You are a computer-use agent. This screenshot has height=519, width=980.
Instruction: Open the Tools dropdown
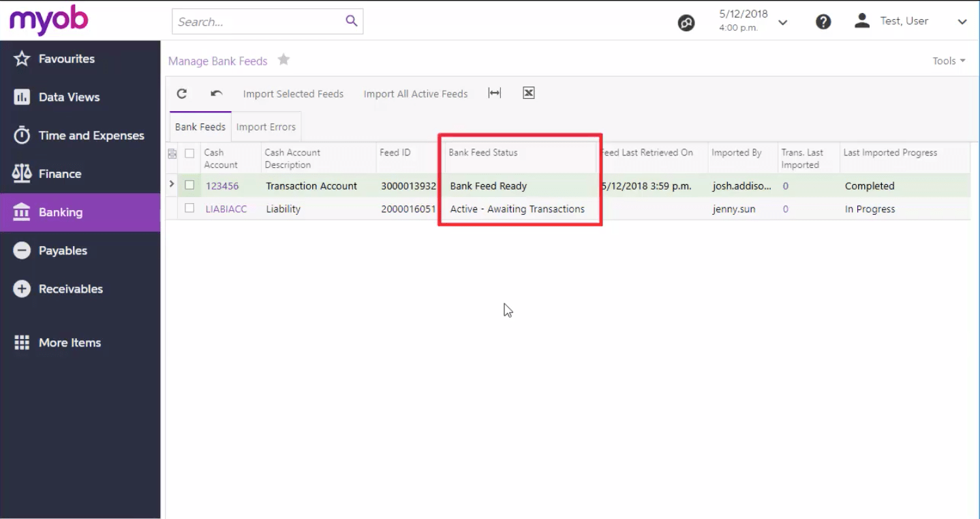[947, 60]
